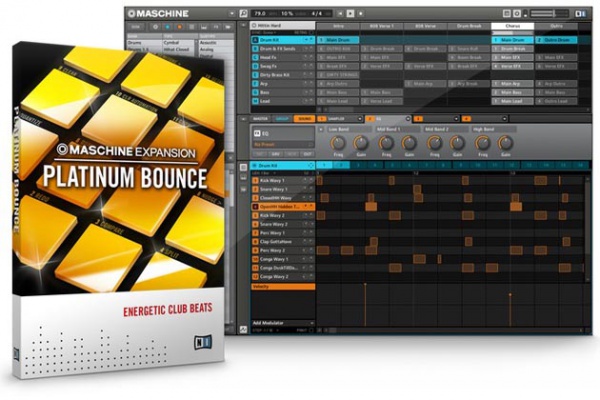Image resolution: width=600 pixels, height=400 pixels.
Task: Open the No Preset dropdown
Action: 283,145
